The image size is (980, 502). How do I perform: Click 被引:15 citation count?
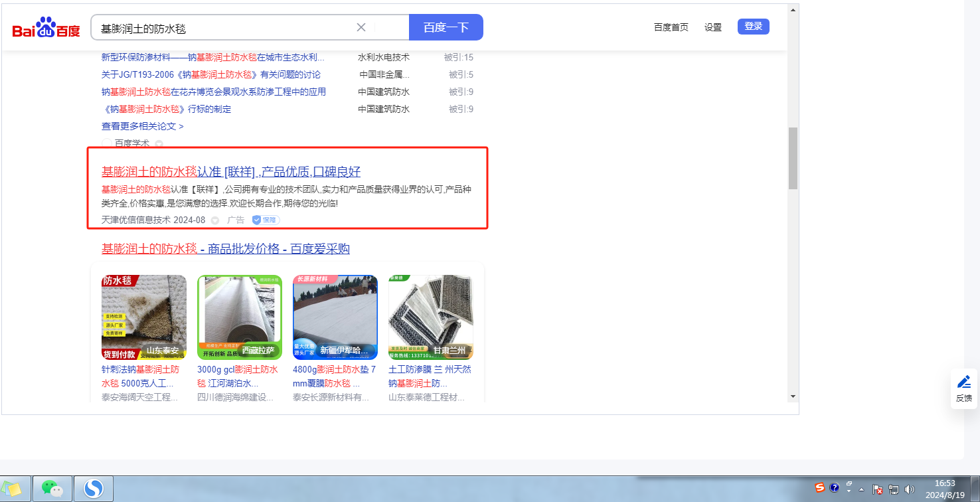pos(459,57)
